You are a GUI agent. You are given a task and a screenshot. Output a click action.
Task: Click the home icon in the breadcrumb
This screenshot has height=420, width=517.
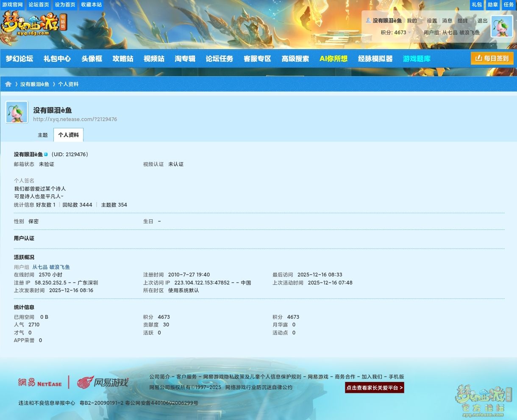(x=8, y=84)
